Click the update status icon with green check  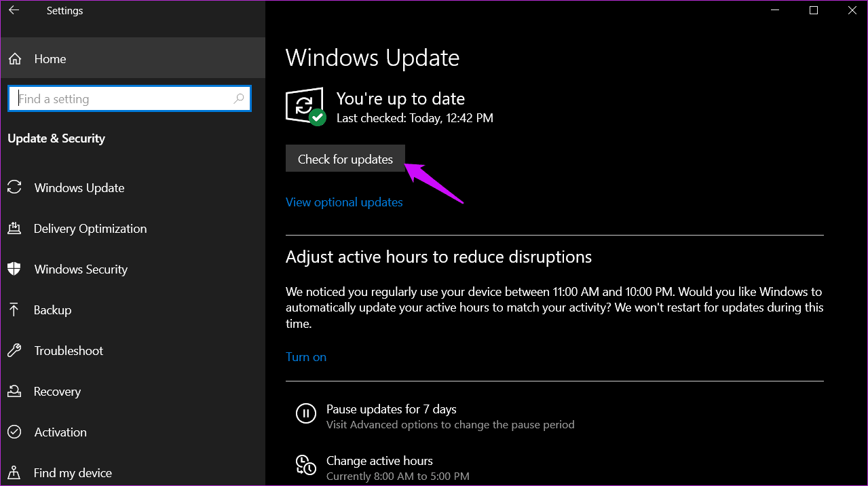(x=305, y=107)
